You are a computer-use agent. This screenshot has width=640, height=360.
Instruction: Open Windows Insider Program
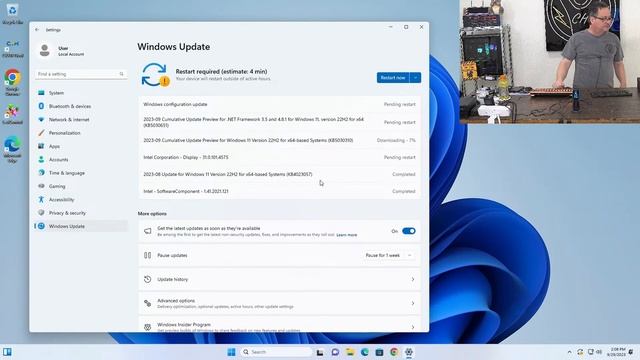tap(280, 324)
